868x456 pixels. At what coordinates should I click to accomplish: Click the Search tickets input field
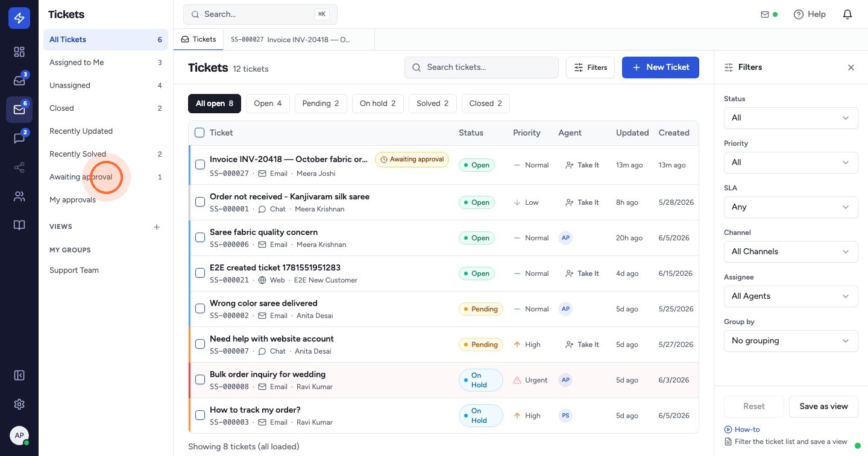click(482, 67)
